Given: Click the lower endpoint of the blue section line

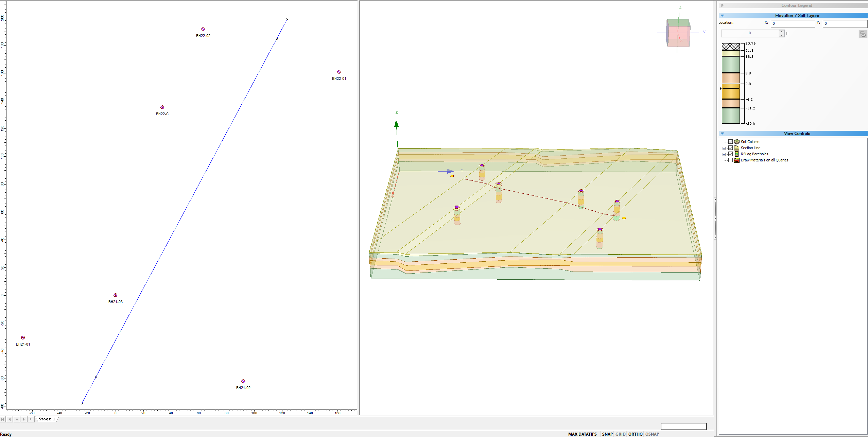Looking at the screenshot, I should pos(82,403).
